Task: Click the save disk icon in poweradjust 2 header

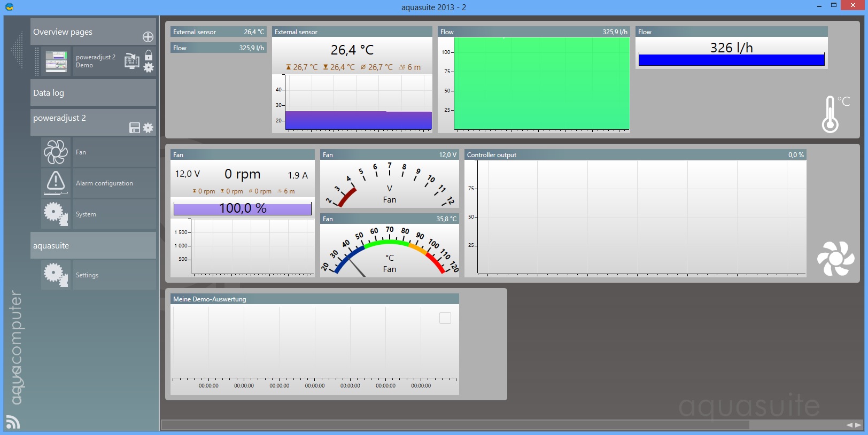Action: click(x=135, y=128)
